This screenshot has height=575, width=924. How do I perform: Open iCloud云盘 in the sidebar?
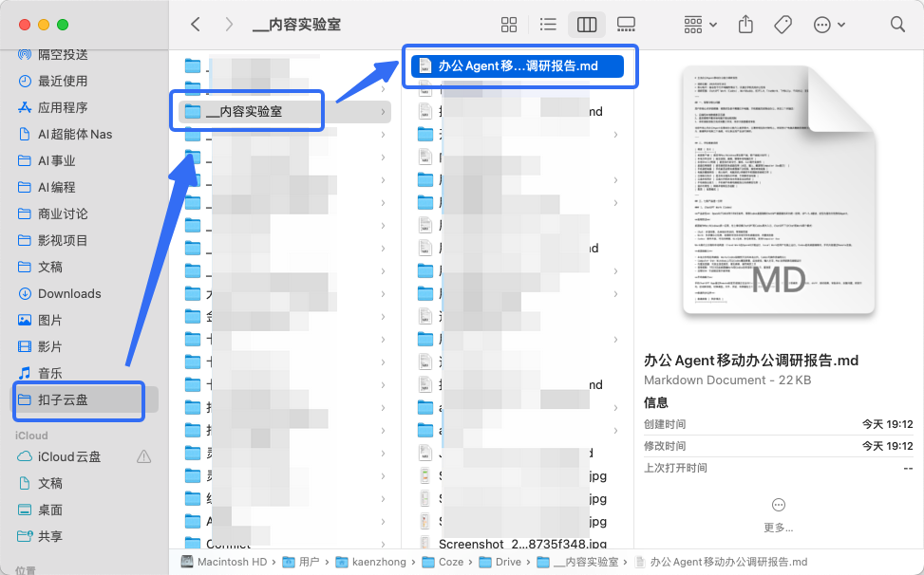pyautogui.click(x=69, y=456)
